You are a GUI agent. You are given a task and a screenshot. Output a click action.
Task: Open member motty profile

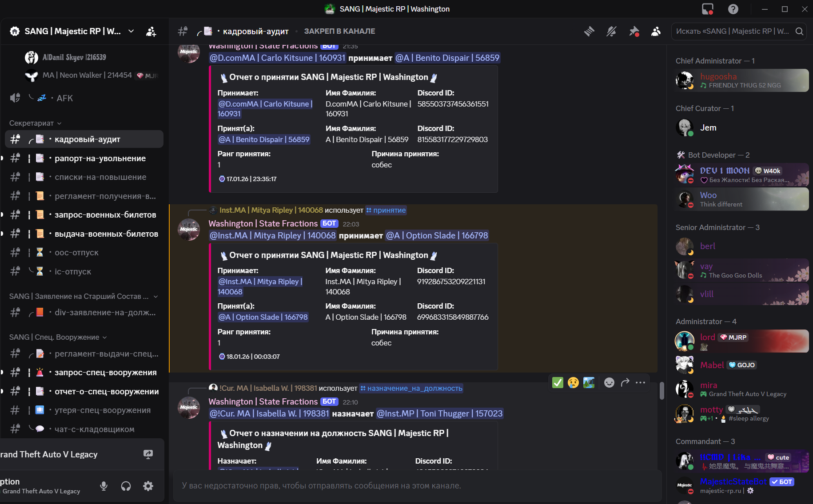click(741, 413)
